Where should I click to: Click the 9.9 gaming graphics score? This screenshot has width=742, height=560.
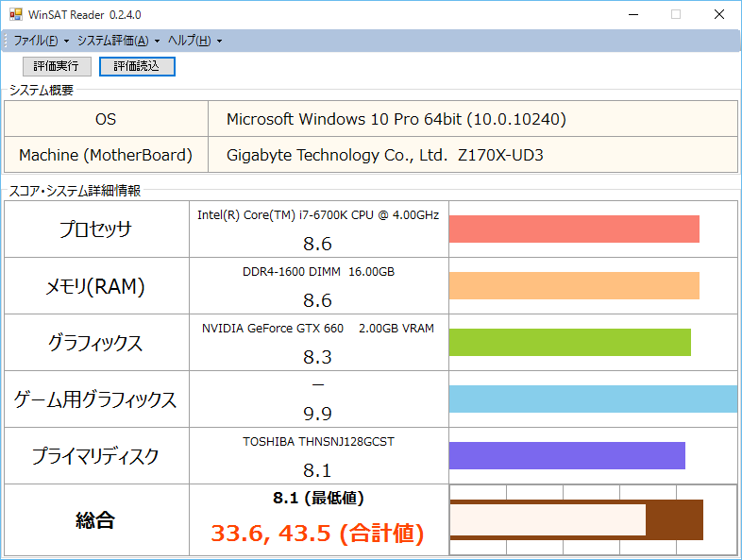coord(317,414)
